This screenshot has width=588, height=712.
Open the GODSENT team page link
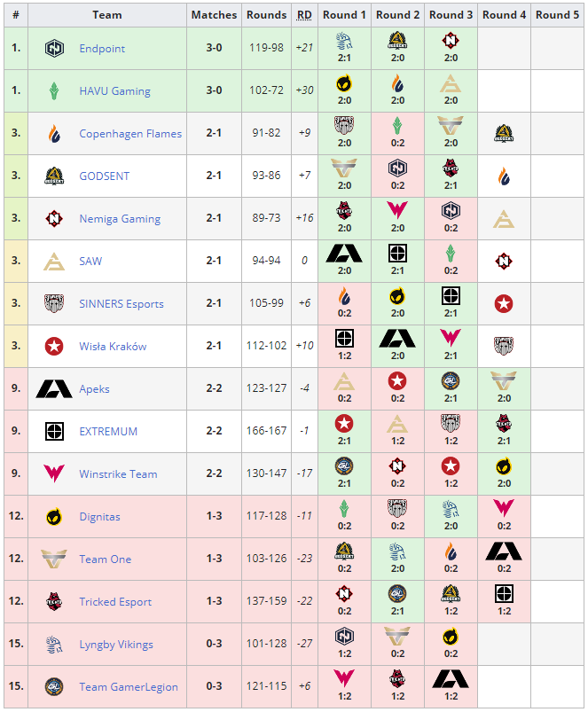point(104,176)
